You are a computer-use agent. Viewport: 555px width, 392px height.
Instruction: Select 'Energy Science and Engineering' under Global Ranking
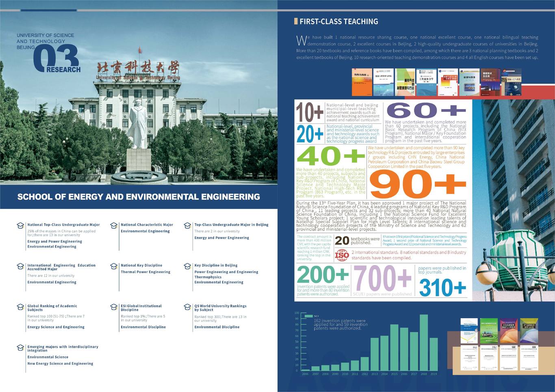click(56, 327)
